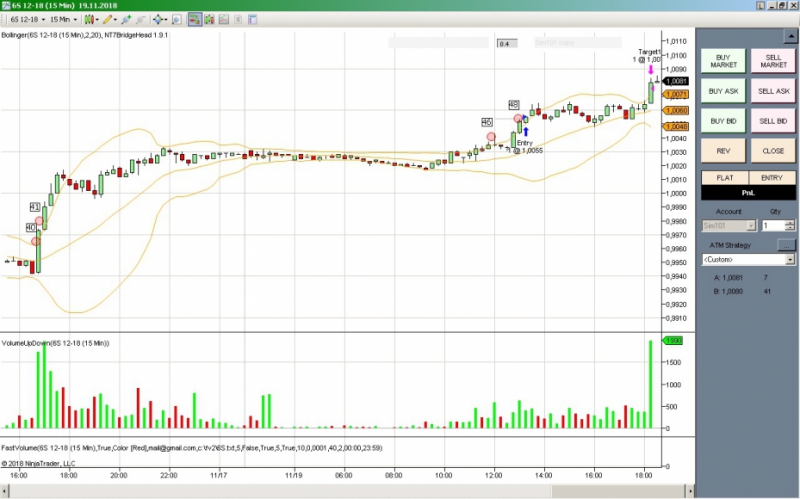Click the ask price A: 1,0081 text
The width and height of the screenshot is (800, 499).
[x=728, y=278]
